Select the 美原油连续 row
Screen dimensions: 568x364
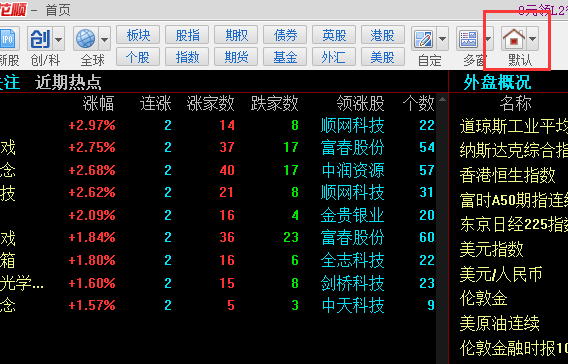tap(499, 323)
